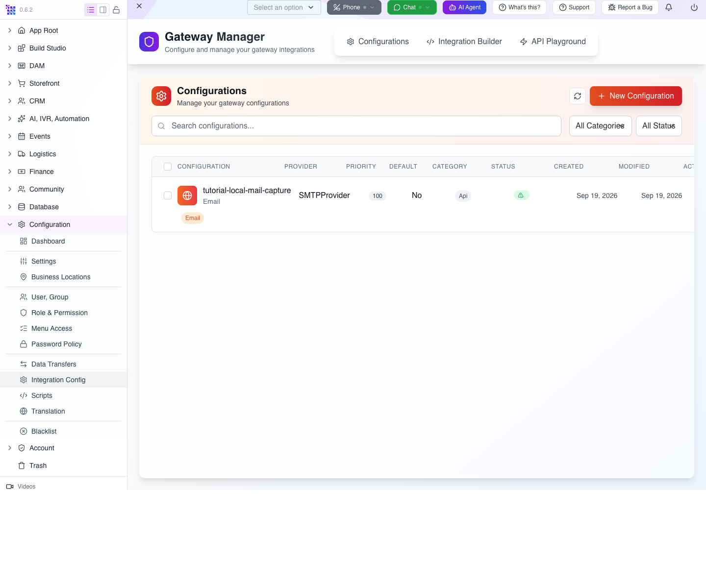The image size is (706, 588).
Task: Click the Trash bin icon in sidebar
Action: click(22, 465)
